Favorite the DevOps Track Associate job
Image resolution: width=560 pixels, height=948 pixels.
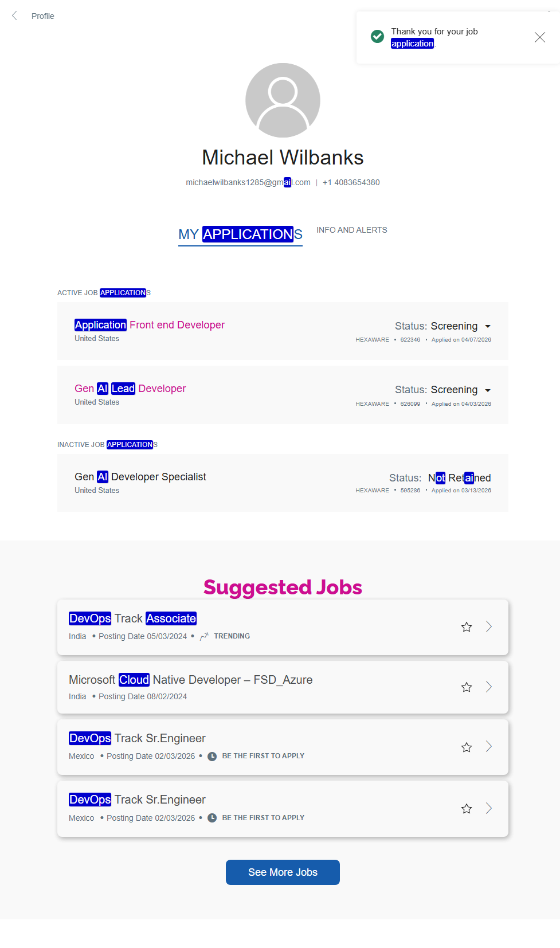pos(467,627)
